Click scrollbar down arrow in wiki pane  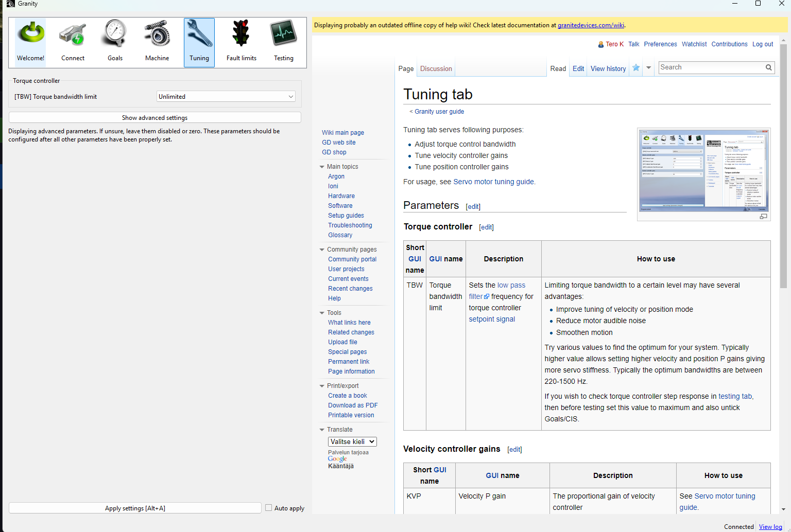783,509
